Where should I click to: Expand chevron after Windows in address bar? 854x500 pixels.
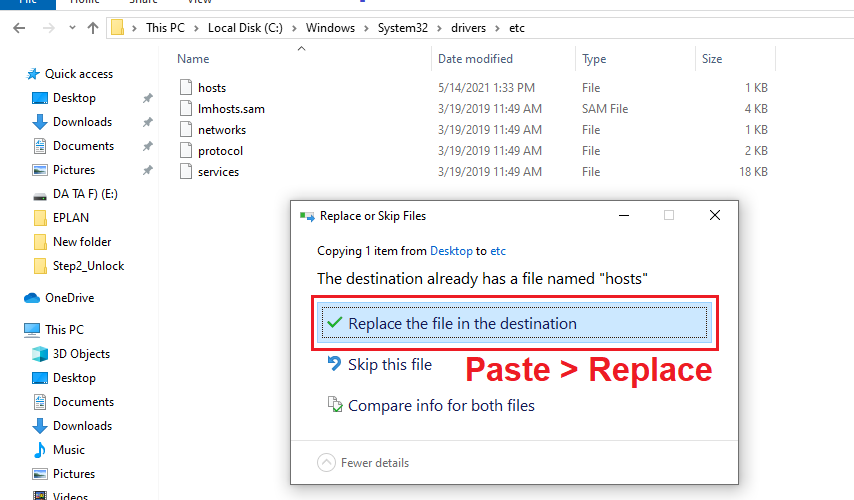click(364, 28)
